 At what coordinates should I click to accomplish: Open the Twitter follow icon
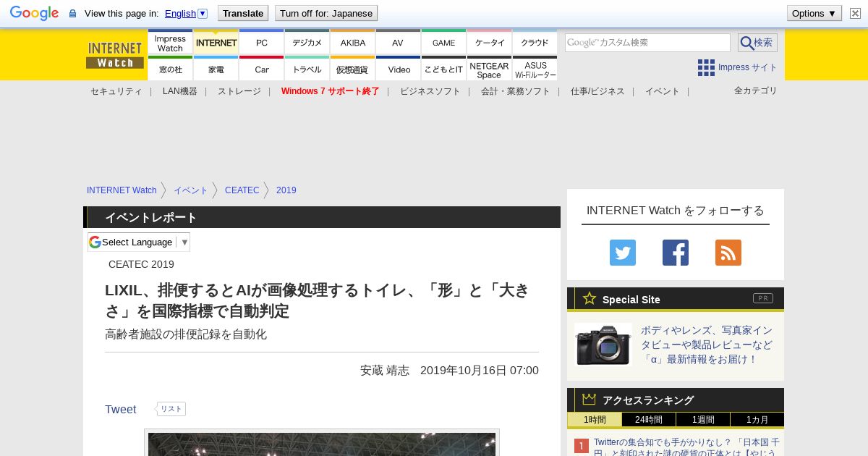[x=622, y=253]
